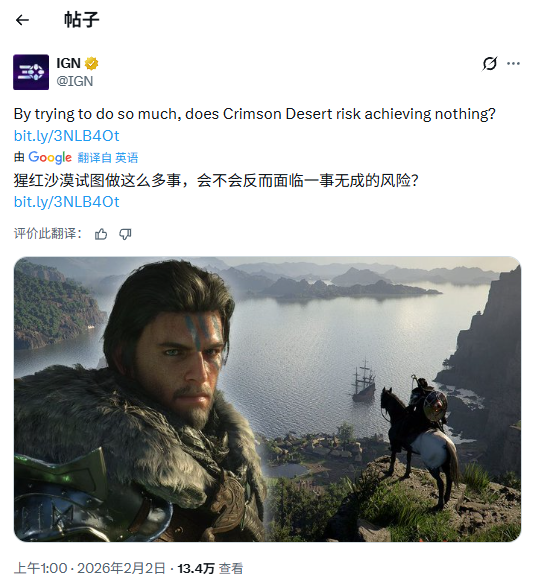Open the IGN profile avatar
This screenshot has width=534, height=584.
pyautogui.click(x=31, y=72)
